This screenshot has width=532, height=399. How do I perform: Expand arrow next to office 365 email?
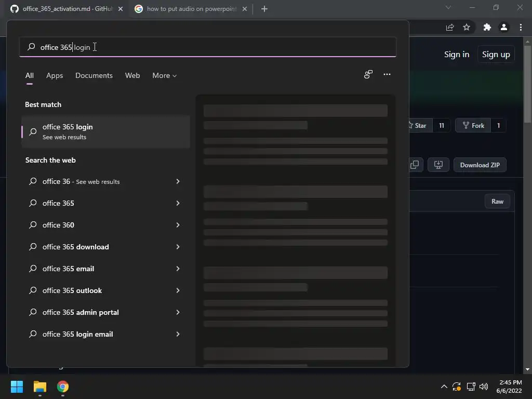point(178,269)
